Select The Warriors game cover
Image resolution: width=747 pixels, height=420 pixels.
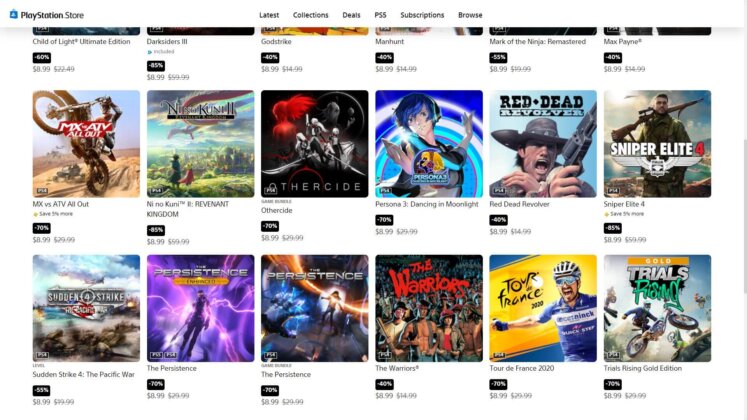429,308
